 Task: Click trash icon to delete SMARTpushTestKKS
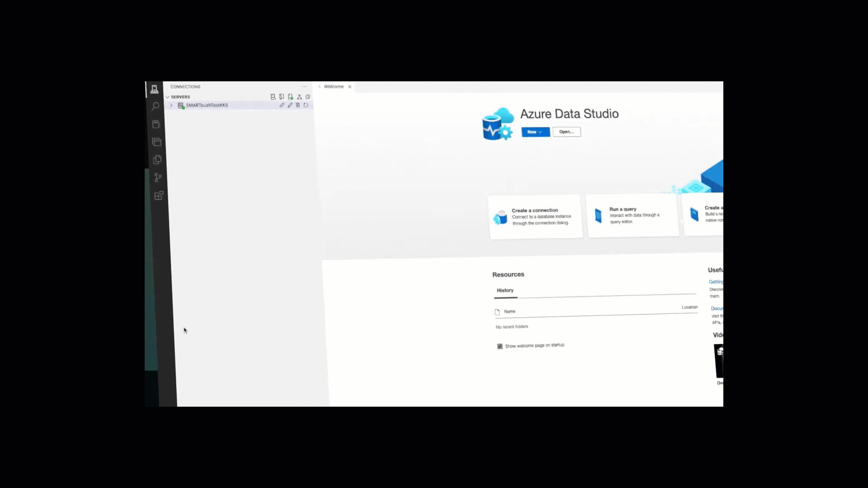coord(297,105)
